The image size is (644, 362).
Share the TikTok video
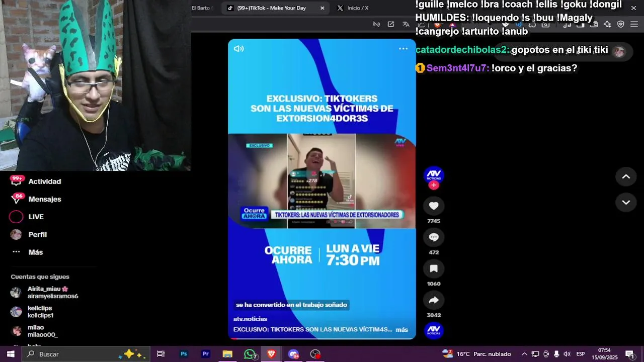434,300
